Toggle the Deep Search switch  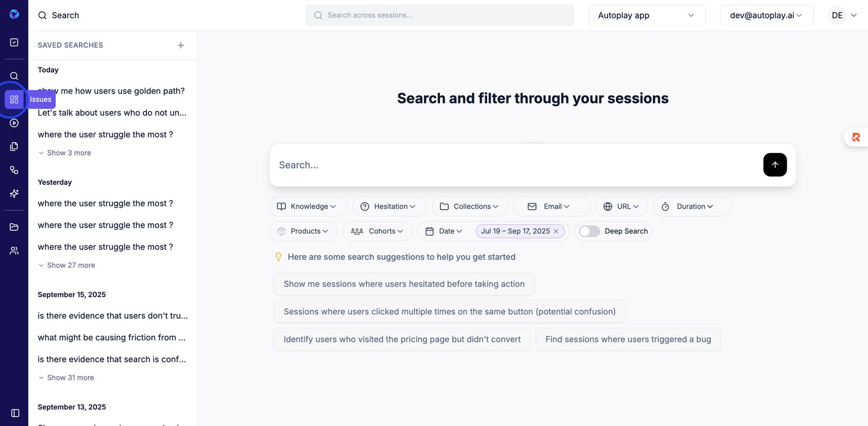(x=589, y=231)
